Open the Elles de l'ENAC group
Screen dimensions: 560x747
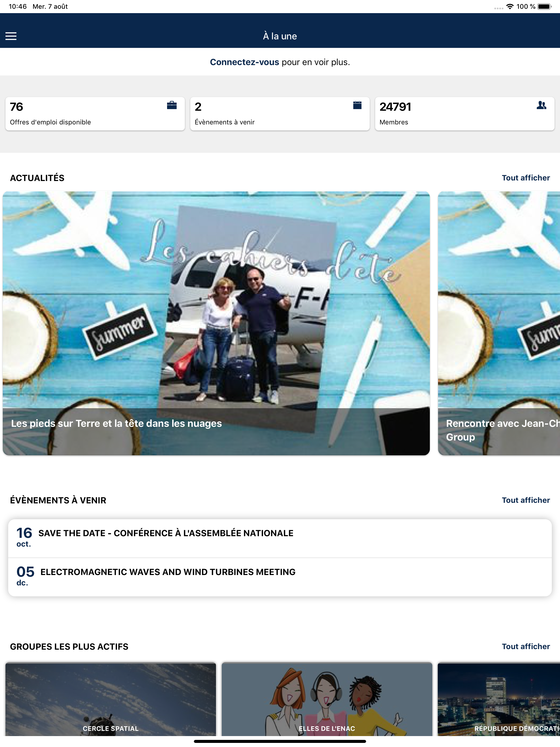pos(326,699)
